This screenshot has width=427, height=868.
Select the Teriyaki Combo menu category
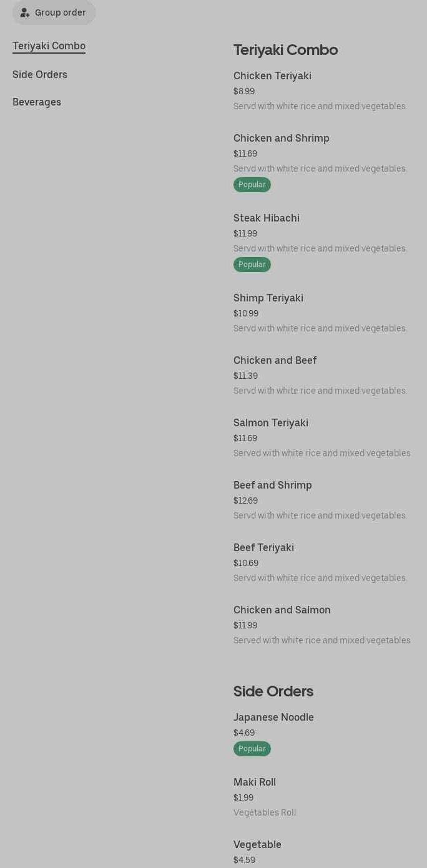[x=49, y=46]
